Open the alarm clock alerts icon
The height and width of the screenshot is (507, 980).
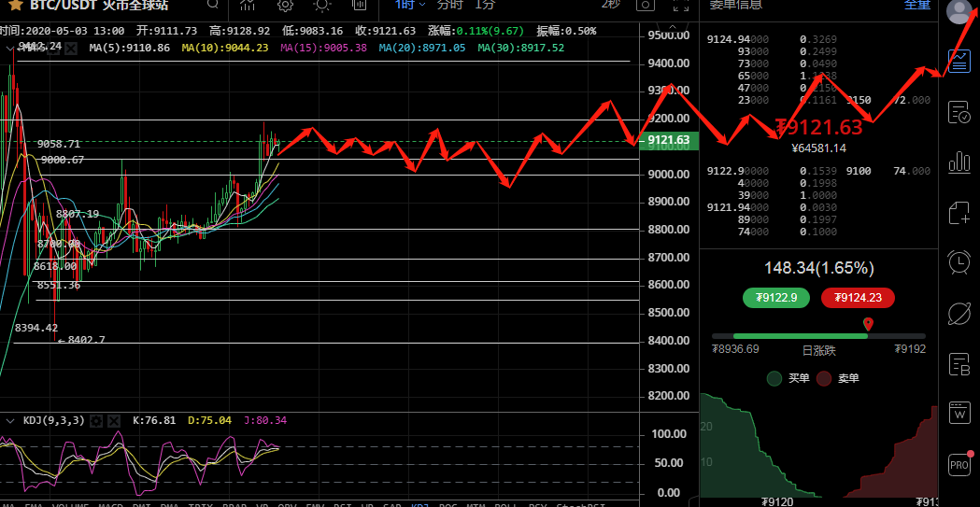pyautogui.click(x=959, y=262)
